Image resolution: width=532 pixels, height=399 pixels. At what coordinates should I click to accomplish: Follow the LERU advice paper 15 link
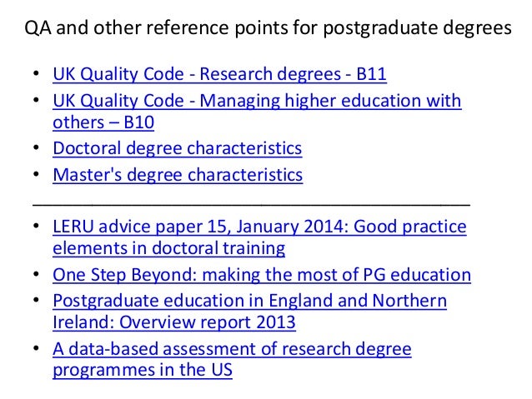258,227
